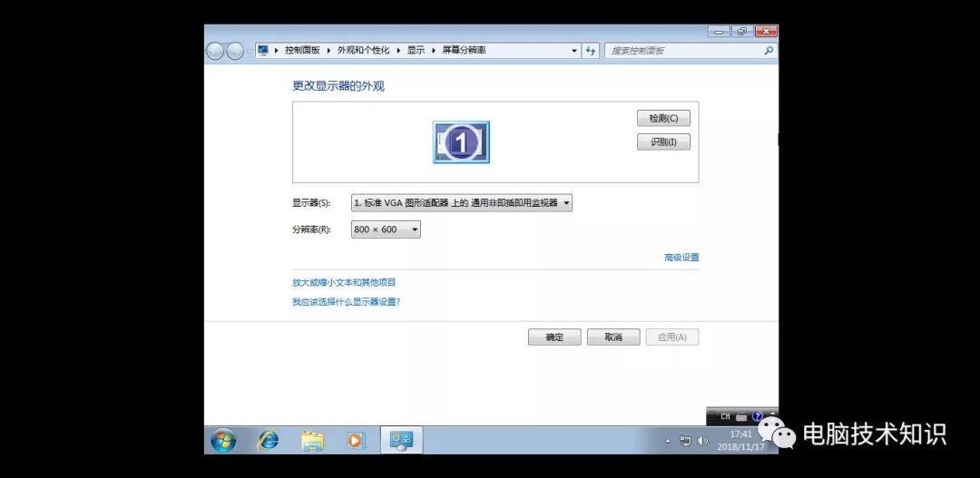This screenshot has width=980, height=478.
Task: Click the network tray icon
Action: pos(686,441)
